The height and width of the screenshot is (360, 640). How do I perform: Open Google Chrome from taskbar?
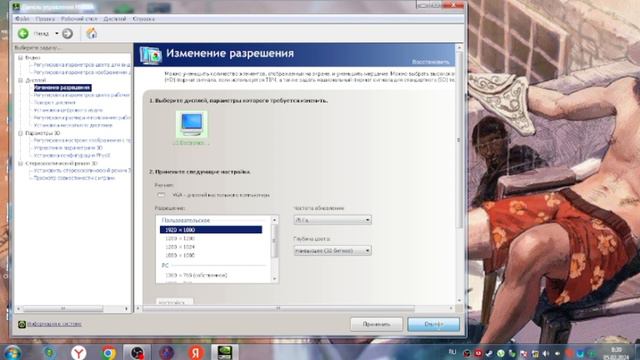click(x=108, y=352)
